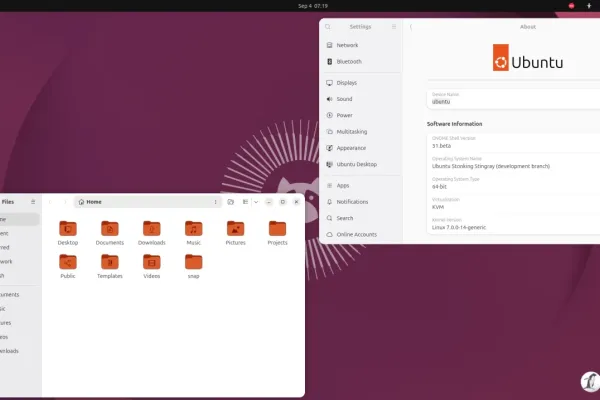The width and height of the screenshot is (600, 400).
Task: Expand the Files view options chevron
Action: click(x=256, y=202)
